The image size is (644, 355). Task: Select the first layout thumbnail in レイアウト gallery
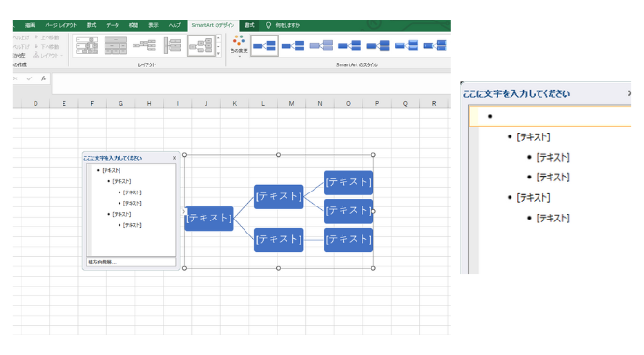point(87,46)
